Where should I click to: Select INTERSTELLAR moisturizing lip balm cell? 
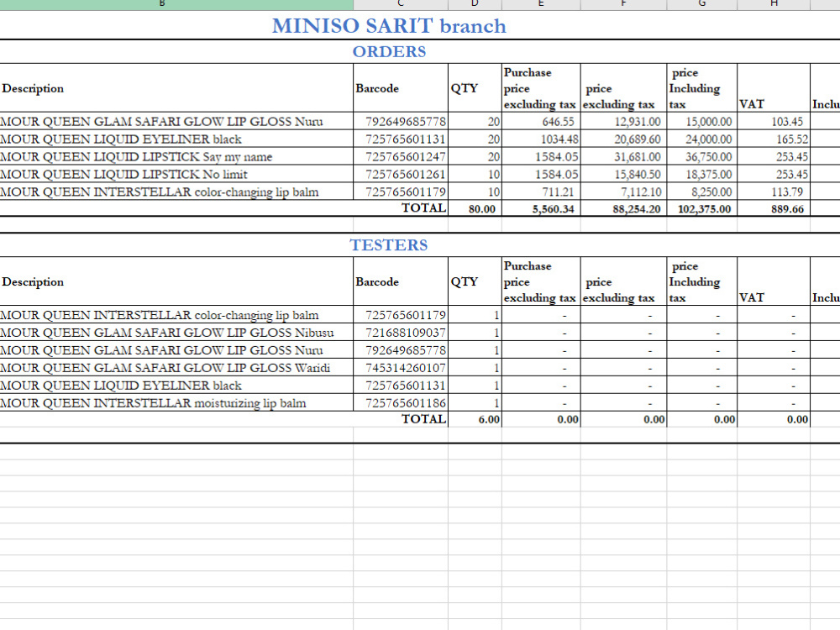pyautogui.click(x=176, y=403)
